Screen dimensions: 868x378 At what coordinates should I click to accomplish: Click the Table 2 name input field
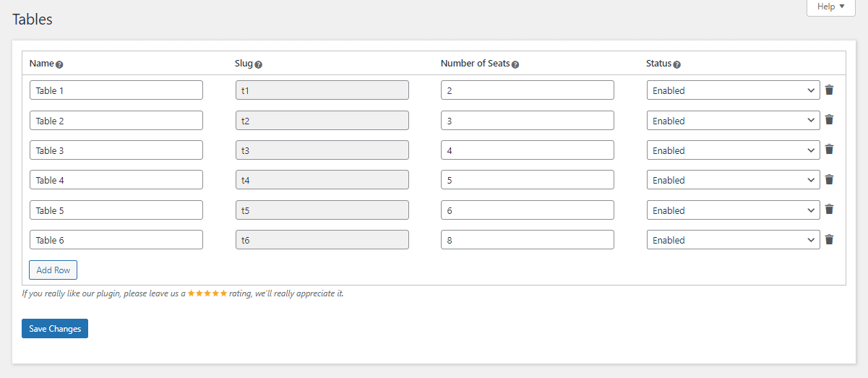tap(116, 121)
